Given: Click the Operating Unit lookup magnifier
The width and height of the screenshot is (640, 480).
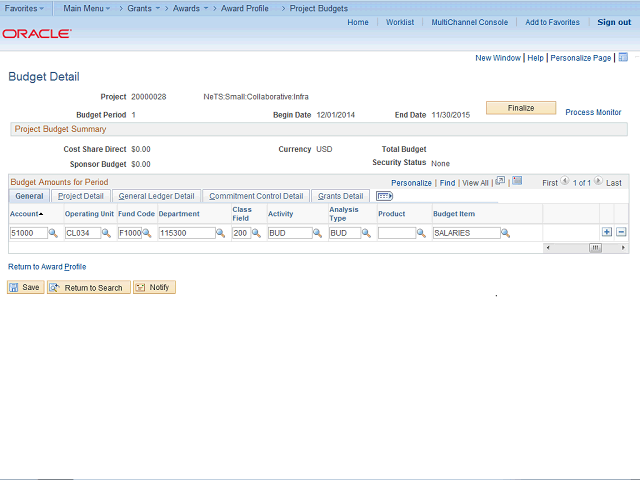Looking at the screenshot, I should (106, 233).
